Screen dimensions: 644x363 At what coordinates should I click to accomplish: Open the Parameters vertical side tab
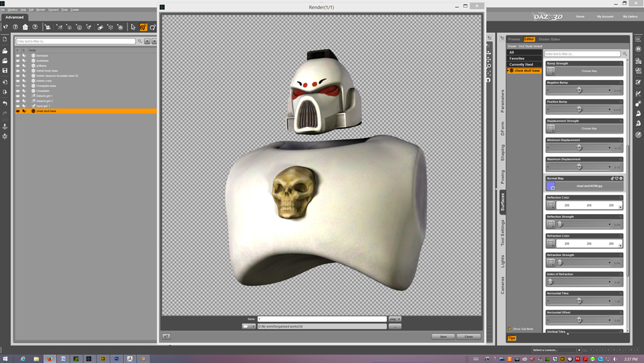pos(502,101)
